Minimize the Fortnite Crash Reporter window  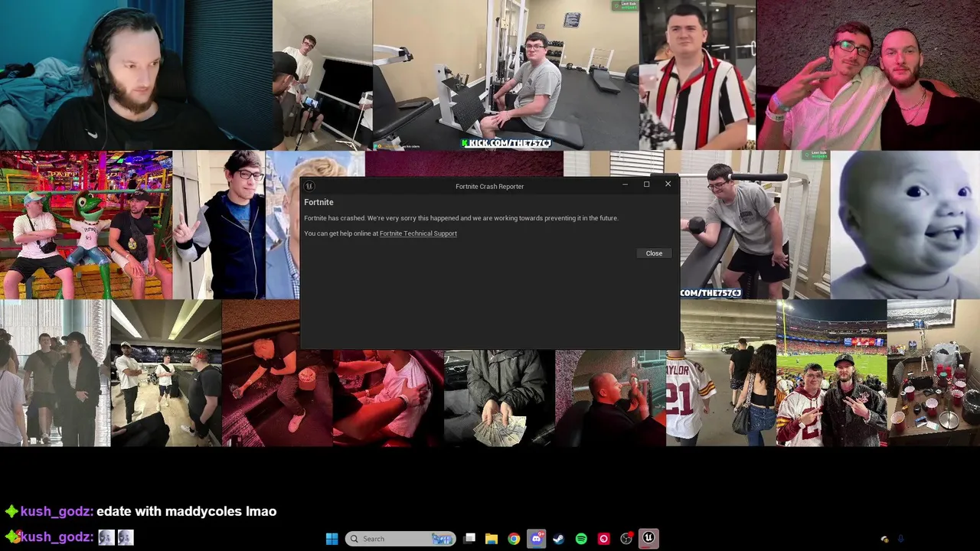coord(625,184)
